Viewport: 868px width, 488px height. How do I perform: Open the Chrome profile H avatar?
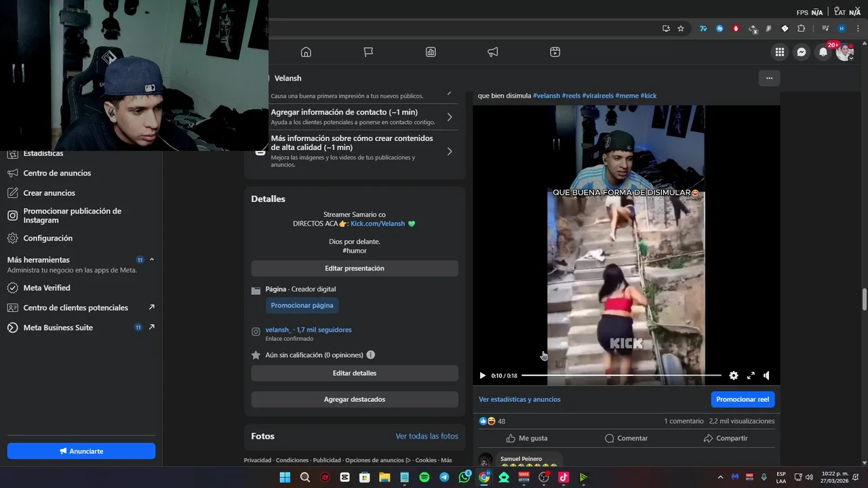click(x=842, y=28)
